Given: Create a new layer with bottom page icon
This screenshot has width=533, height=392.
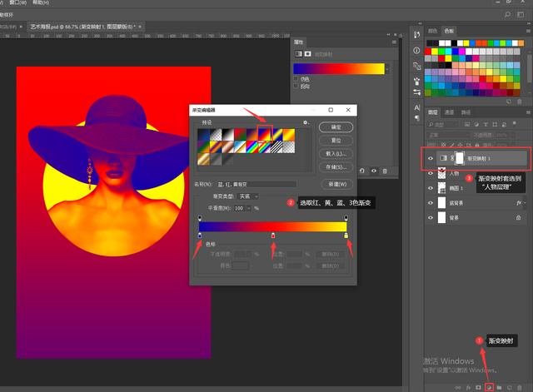Looking at the screenshot, I should tap(509, 387).
